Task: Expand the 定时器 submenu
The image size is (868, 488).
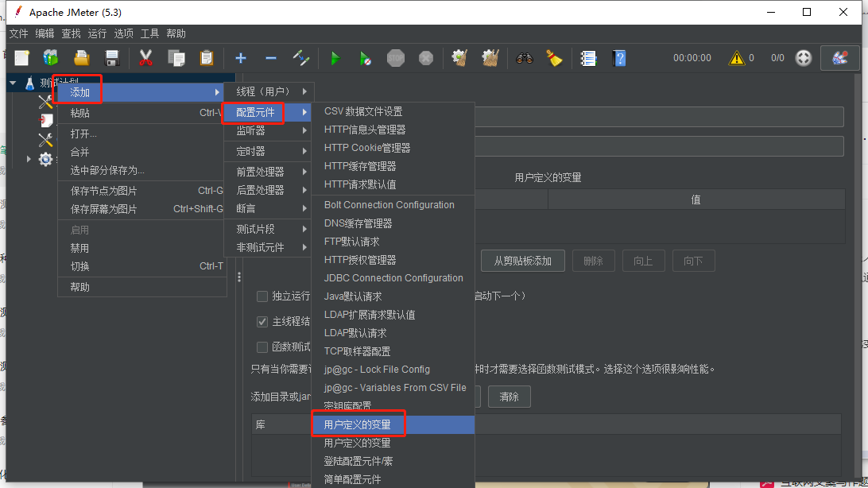Action: 269,151
